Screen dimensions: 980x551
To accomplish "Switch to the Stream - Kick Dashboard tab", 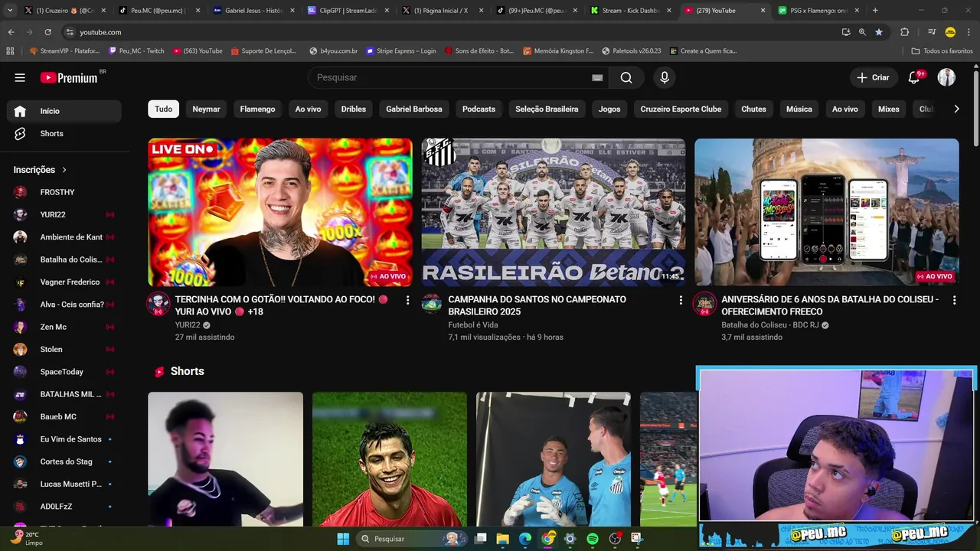I will click(x=631, y=11).
